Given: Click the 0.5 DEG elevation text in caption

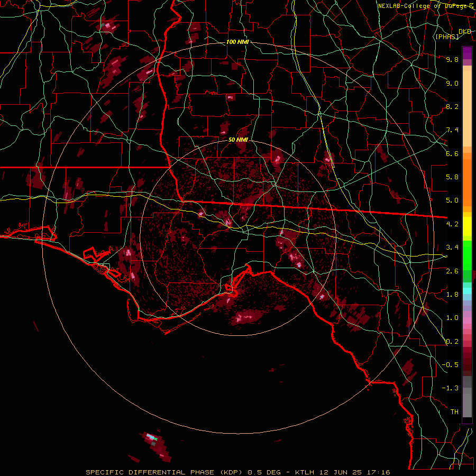Looking at the screenshot, I should [x=264, y=472].
